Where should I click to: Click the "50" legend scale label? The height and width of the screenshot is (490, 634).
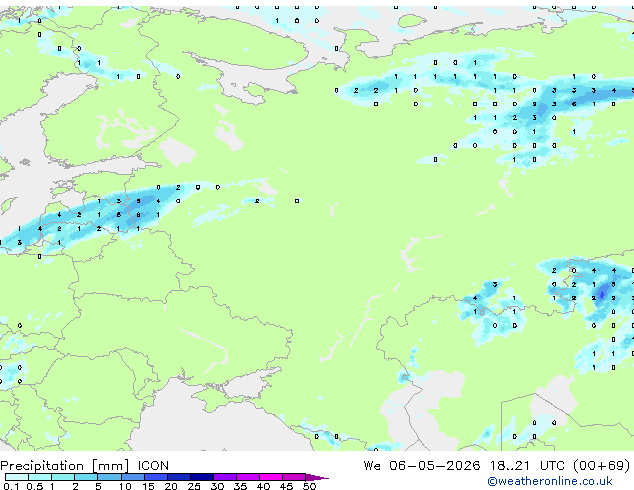coord(309,486)
